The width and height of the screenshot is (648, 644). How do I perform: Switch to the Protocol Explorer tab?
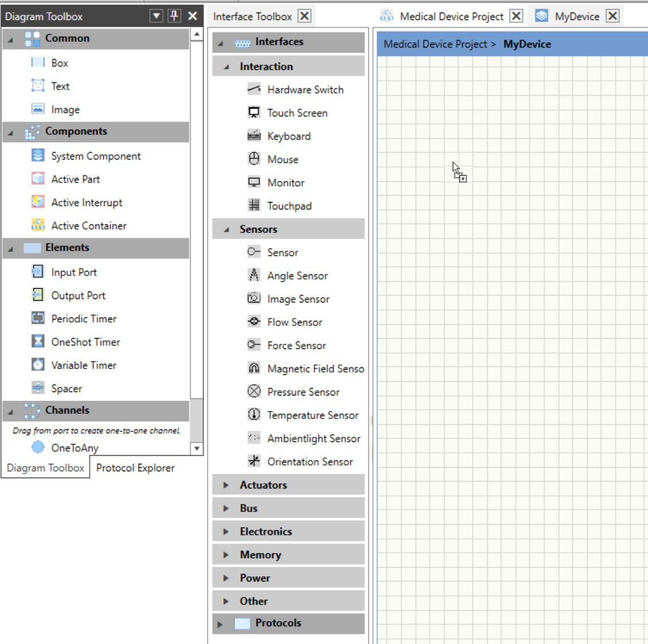pos(135,468)
